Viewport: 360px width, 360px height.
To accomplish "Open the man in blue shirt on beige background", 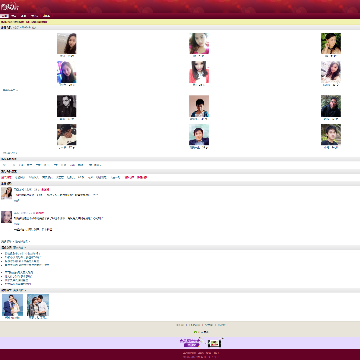I will coord(199,106).
